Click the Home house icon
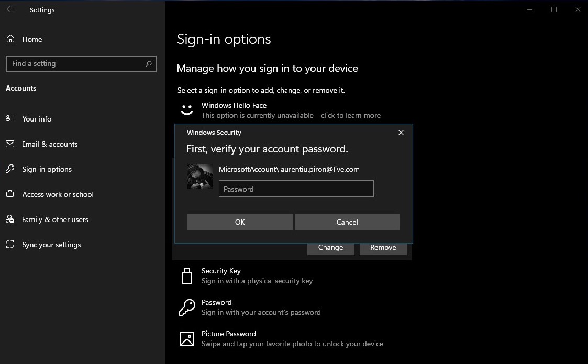The width and height of the screenshot is (588, 364). [10, 39]
